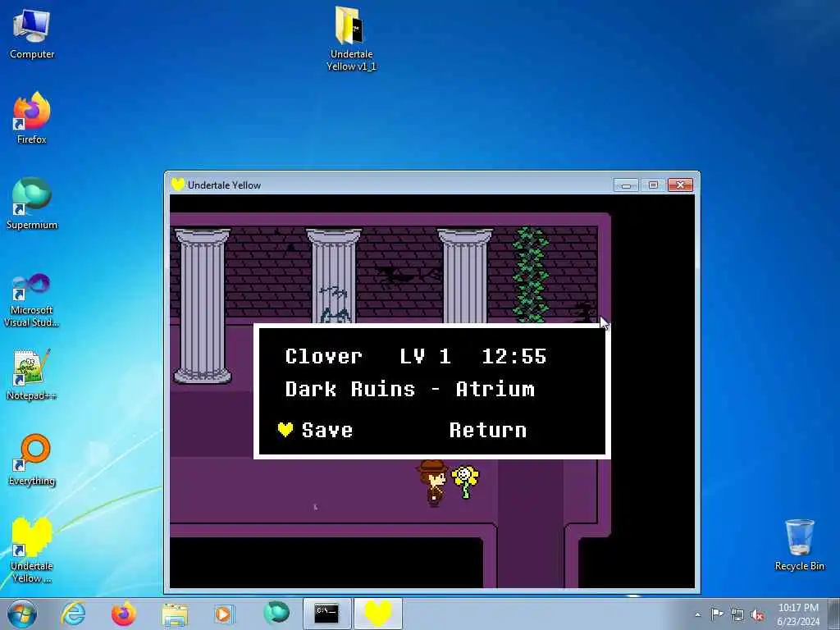Launch Supermium from the taskbar
840x630 pixels.
pyautogui.click(x=276, y=614)
